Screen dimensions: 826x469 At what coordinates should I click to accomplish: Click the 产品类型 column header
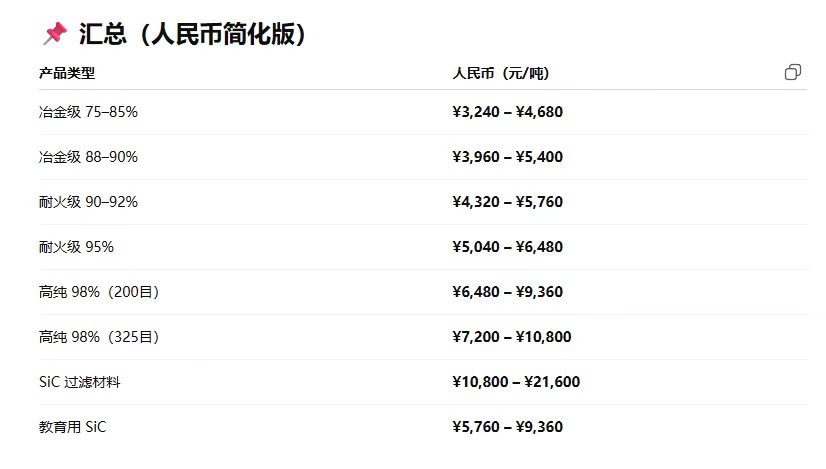click(67, 73)
